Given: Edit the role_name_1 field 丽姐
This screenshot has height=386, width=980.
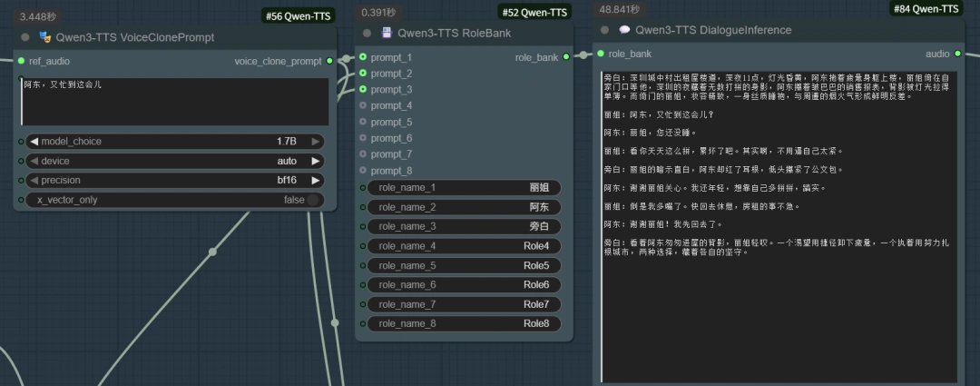Looking at the screenshot, I should [465, 188].
